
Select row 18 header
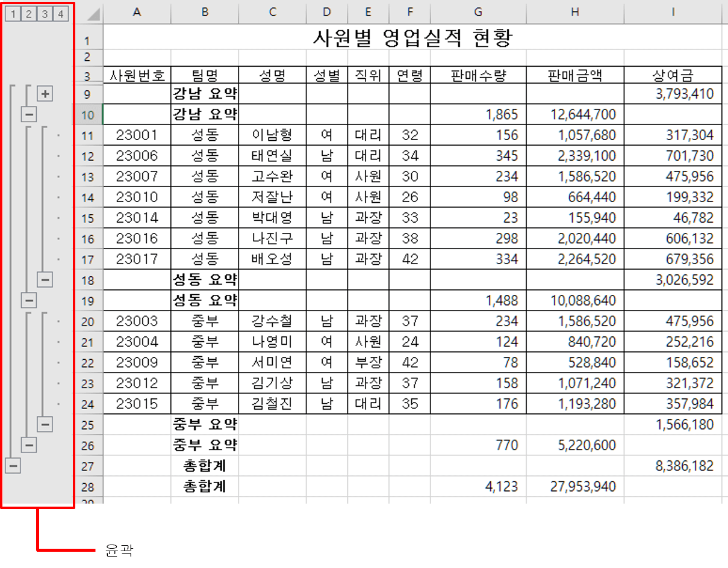[x=88, y=280]
